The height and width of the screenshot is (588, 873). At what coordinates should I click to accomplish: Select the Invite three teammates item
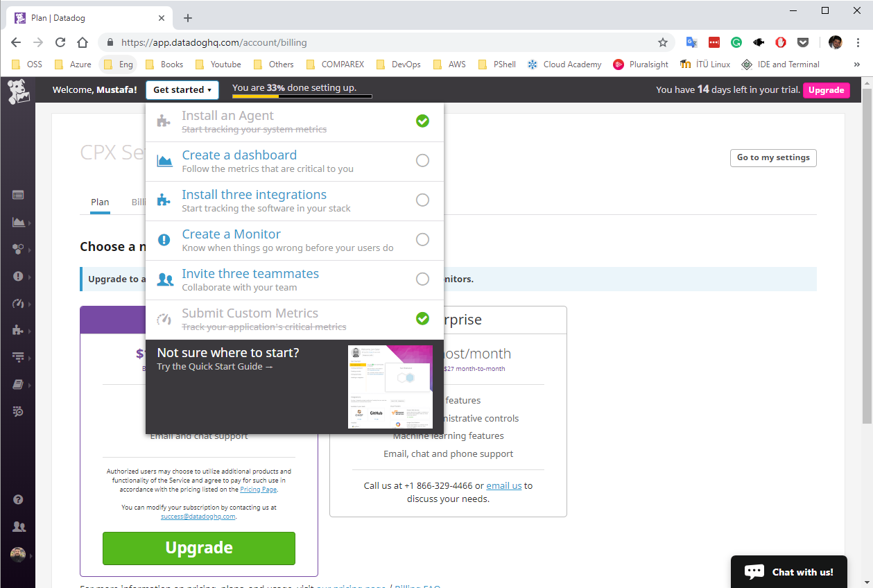295,280
